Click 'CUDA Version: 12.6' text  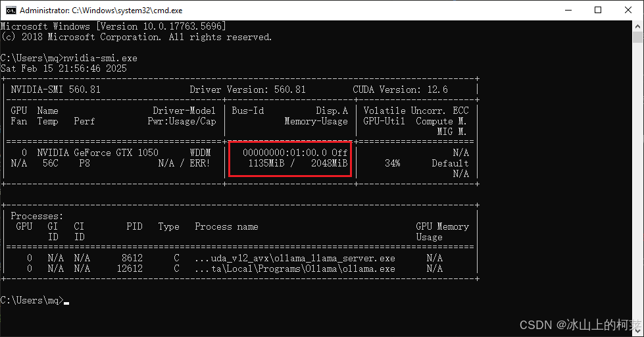coord(400,90)
